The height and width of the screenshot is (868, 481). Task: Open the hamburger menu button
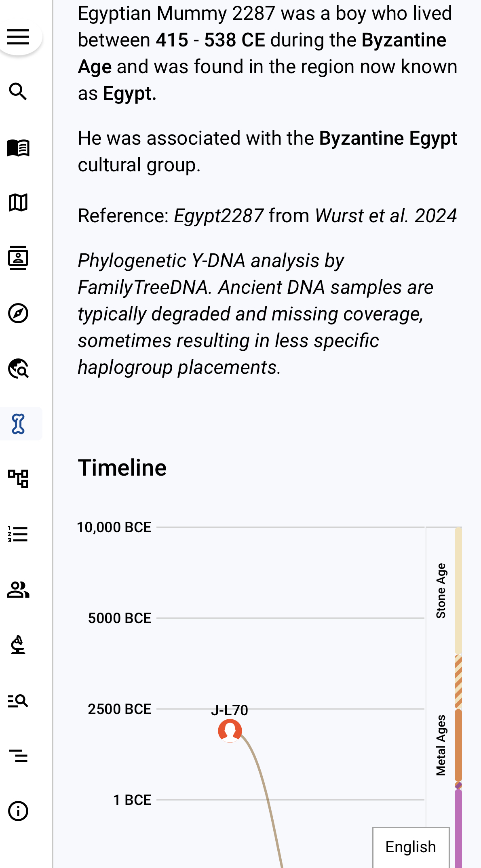18,37
